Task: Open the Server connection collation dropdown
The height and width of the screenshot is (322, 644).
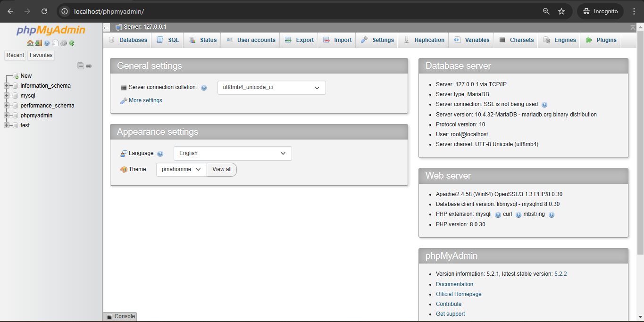Action: 271,88
